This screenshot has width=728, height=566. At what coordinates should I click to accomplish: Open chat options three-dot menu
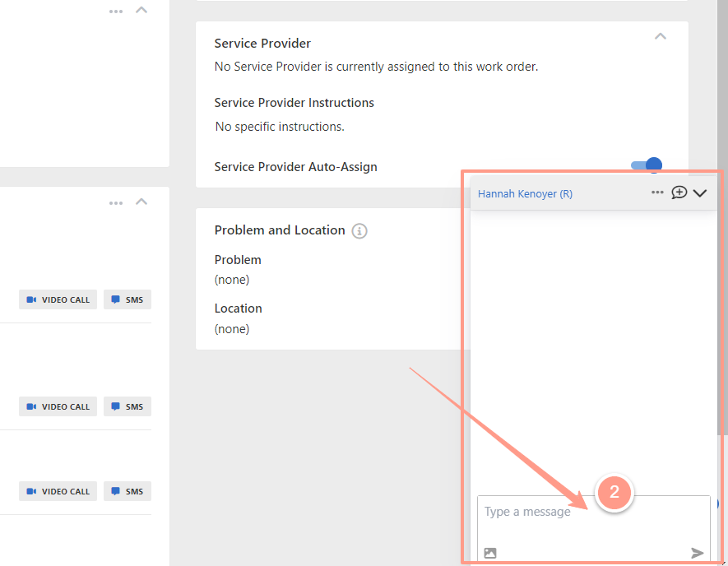(657, 193)
